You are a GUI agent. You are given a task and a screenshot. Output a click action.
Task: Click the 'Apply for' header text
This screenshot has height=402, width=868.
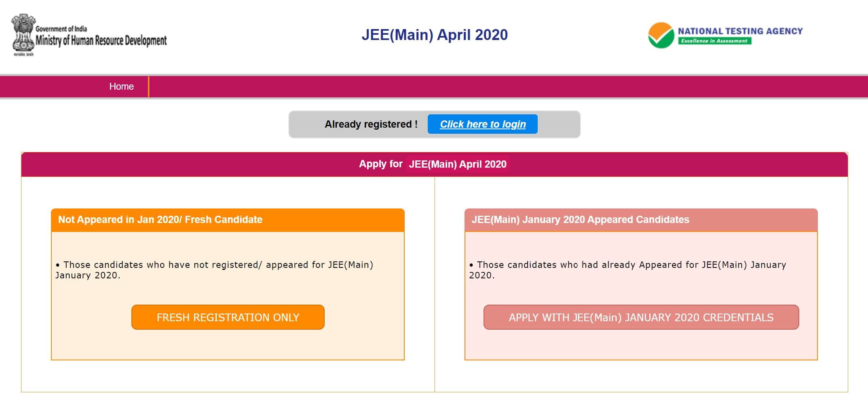(x=380, y=164)
